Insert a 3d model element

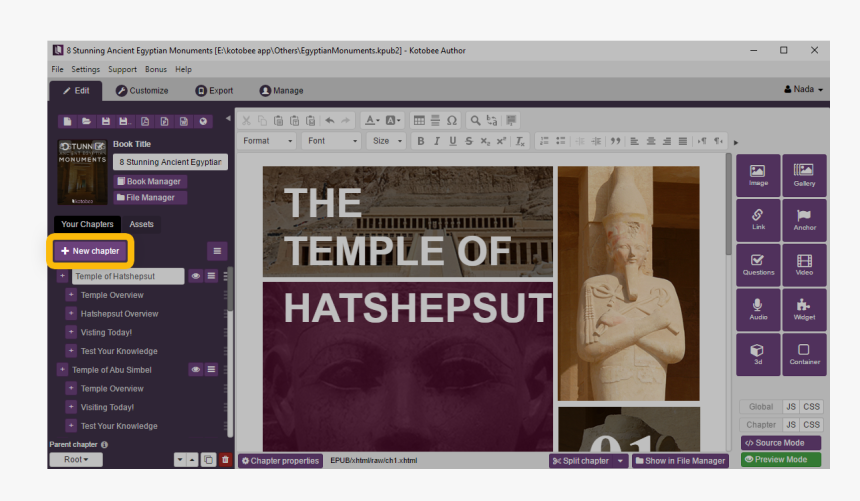758,354
